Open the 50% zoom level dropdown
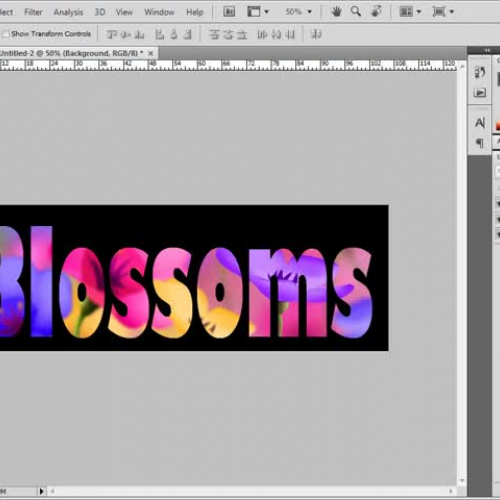 [299, 12]
